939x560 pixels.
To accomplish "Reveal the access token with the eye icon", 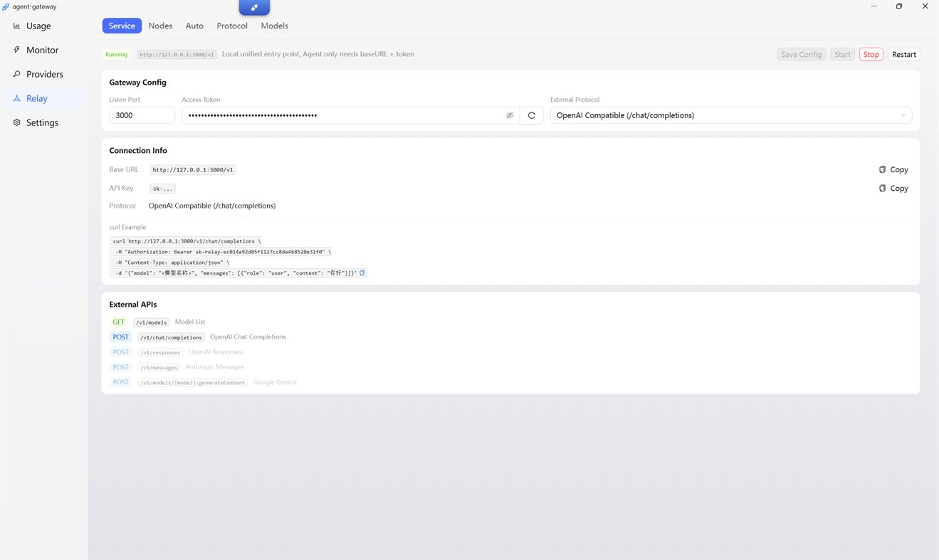I will [510, 115].
